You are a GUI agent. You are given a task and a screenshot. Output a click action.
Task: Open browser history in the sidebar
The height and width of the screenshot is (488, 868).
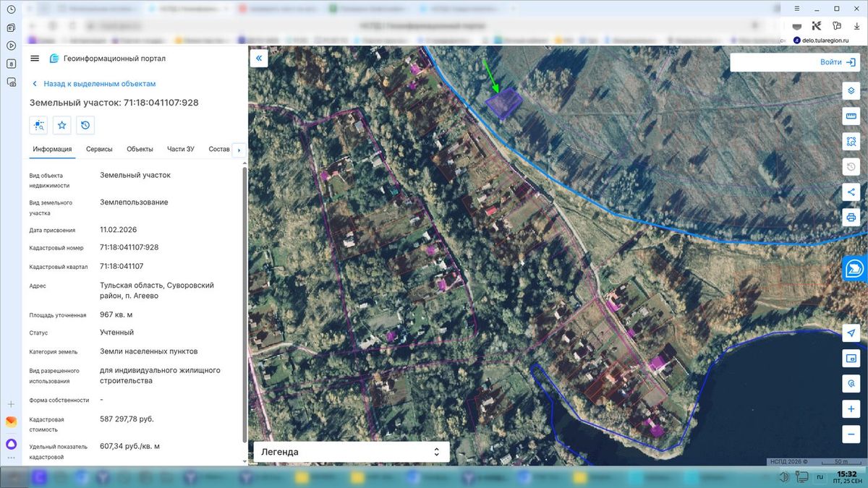pos(11,9)
